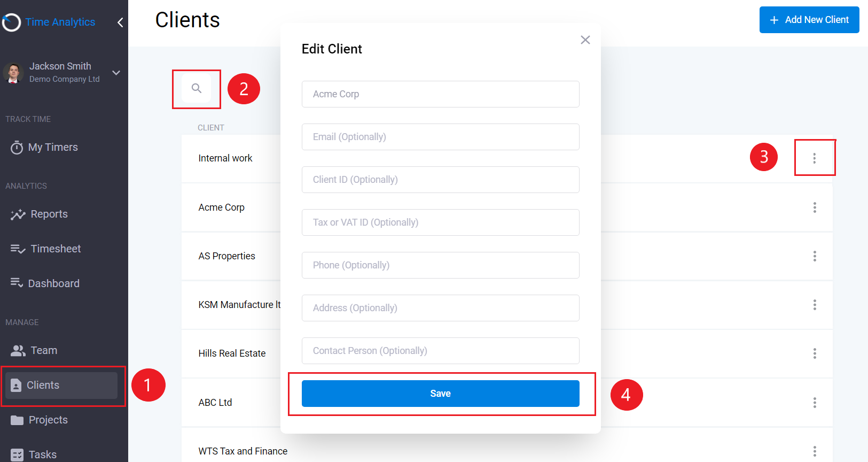Click the Demo Company Ltd label
This screenshot has width=868, height=462.
point(65,79)
